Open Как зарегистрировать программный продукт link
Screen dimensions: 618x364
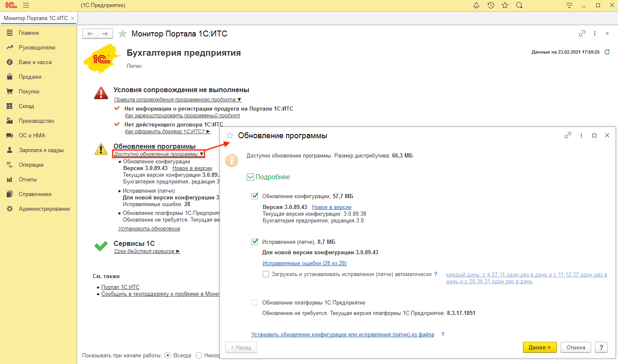pos(182,116)
